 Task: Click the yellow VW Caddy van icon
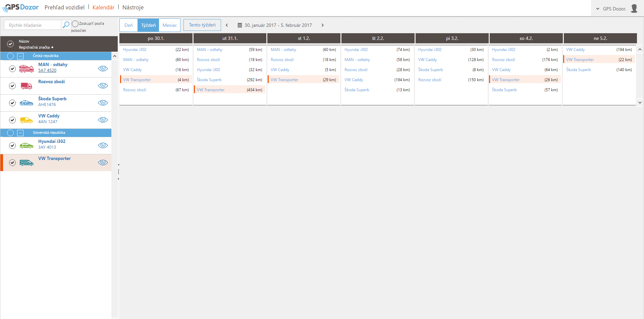26,120
